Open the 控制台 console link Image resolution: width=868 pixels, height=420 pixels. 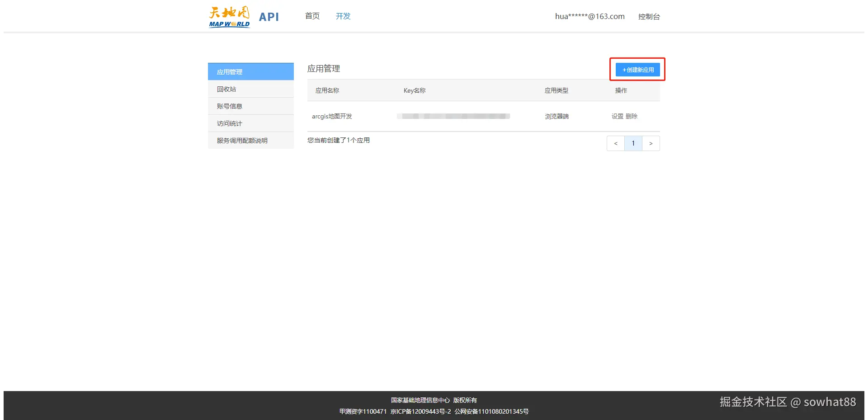pos(649,17)
